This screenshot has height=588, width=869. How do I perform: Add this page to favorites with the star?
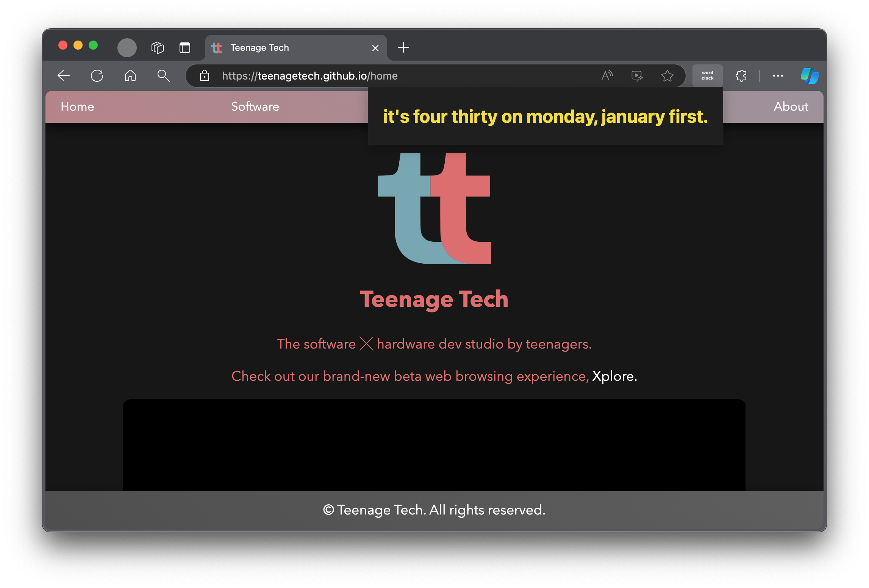coord(667,76)
